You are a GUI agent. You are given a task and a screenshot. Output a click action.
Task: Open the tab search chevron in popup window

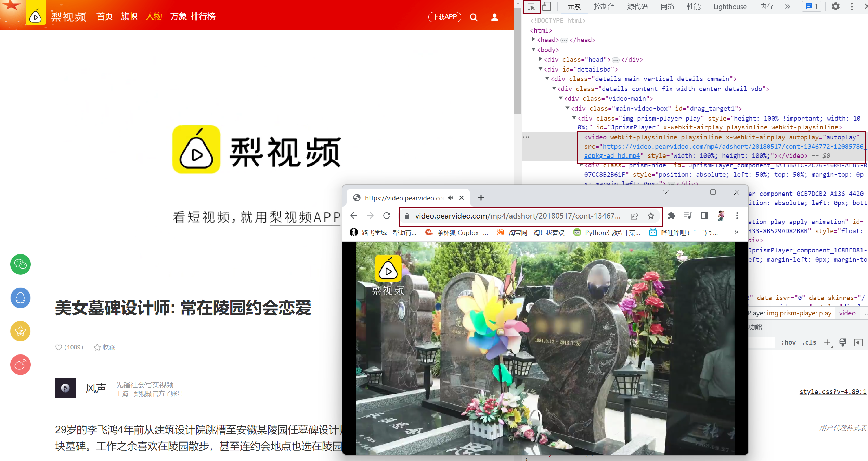(x=666, y=192)
